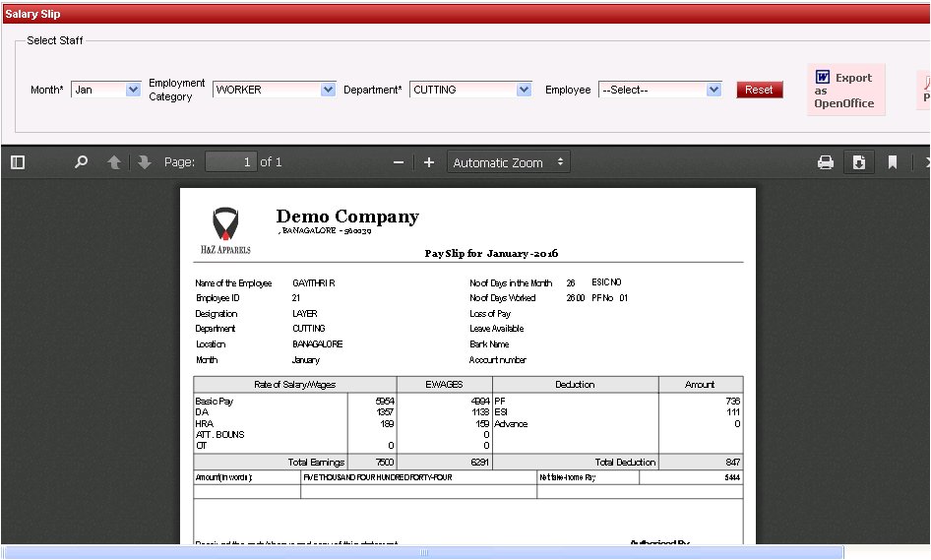Zoom in with the plus button
Viewport: 931px width, 560px height.
pyautogui.click(x=429, y=162)
